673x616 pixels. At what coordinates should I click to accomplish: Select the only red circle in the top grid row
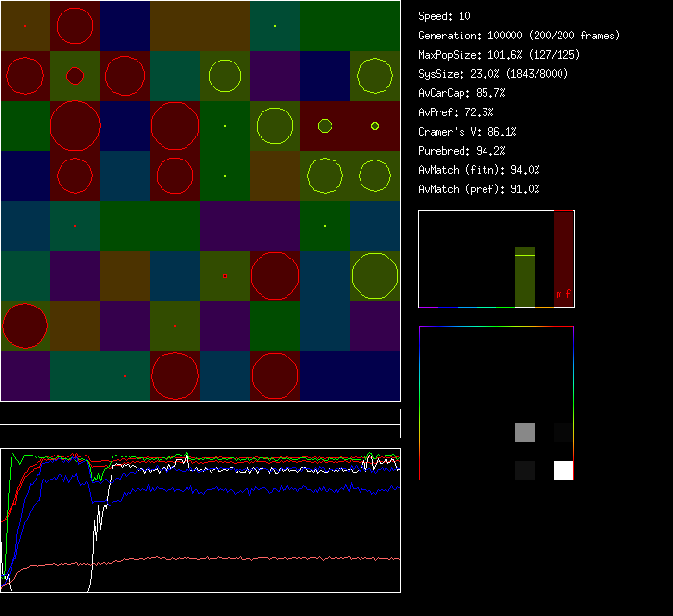tap(75, 25)
